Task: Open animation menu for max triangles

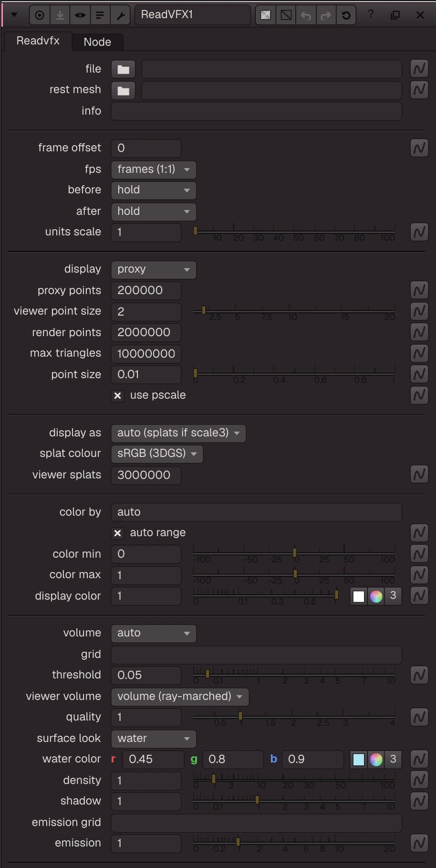Action: coord(419,353)
